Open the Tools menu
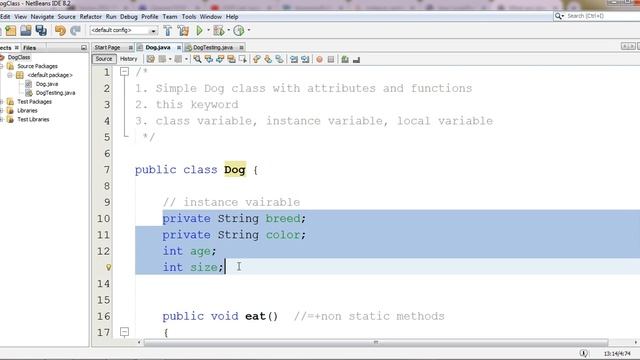 pos(189,17)
